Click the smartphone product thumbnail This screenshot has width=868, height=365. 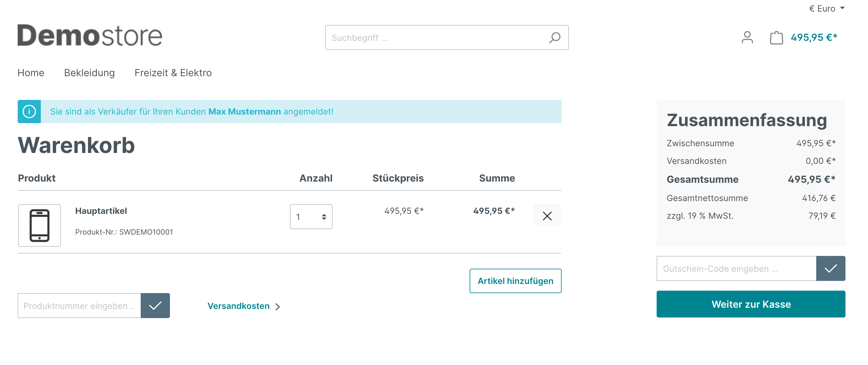click(x=39, y=225)
